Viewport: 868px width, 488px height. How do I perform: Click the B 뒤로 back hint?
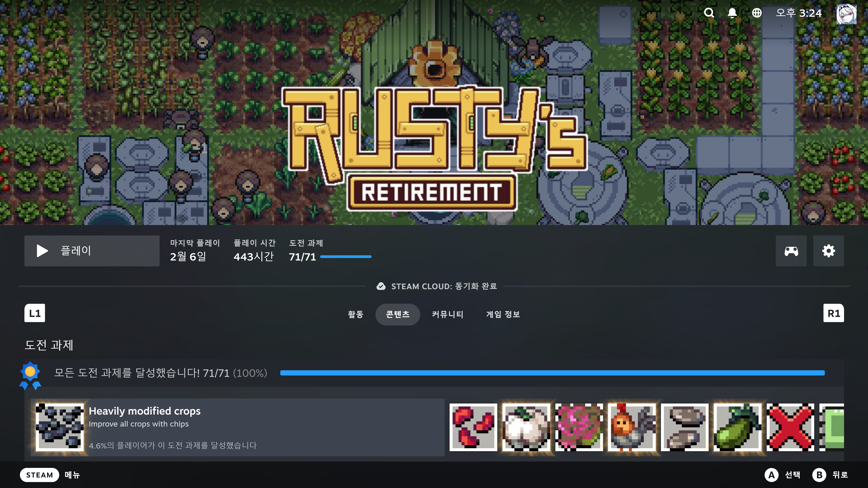830,475
